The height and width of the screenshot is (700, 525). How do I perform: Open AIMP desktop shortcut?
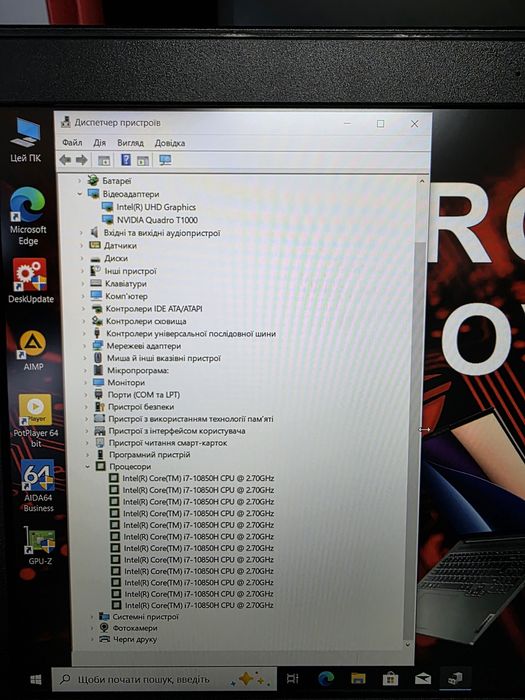point(33,350)
